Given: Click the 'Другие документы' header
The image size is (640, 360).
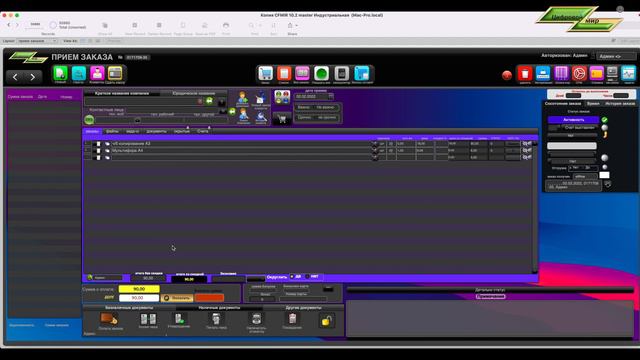Looking at the screenshot, I should 303,308.
